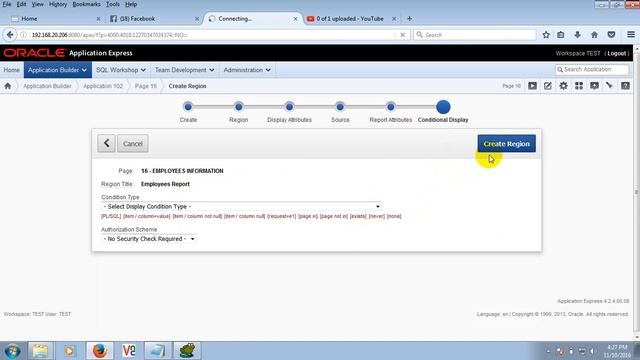This screenshot has height=360, width=640.
Task: Expand the Team Development menu
Action: pos(184,70)
